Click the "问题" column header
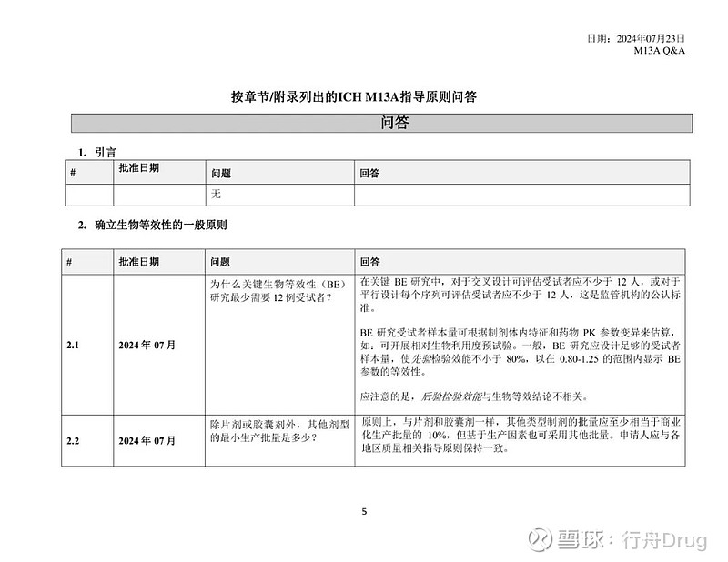Viewport: 728px width, 562px height. pyautogui.click(x=223, y=175)
